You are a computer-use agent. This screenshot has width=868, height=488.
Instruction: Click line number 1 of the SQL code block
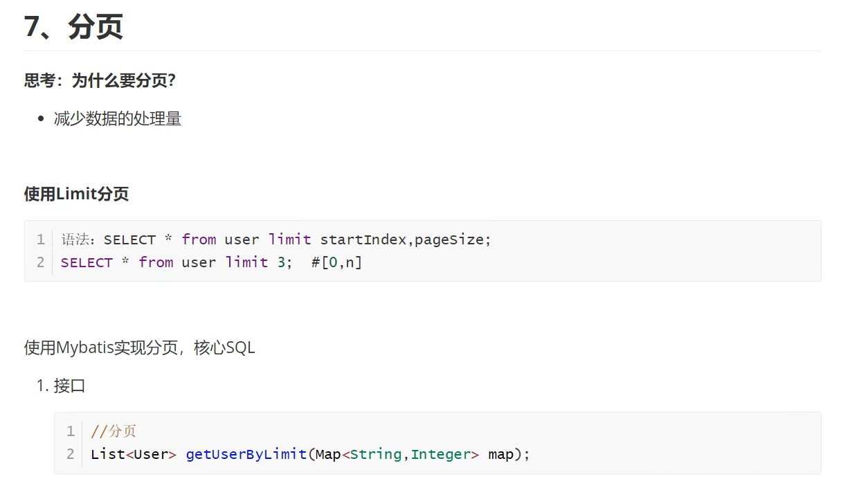coord(41,240)
